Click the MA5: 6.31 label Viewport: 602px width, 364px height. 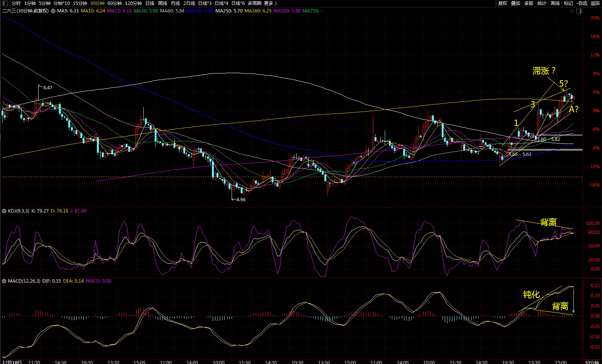pyautogui.click(x=68, y=11)
